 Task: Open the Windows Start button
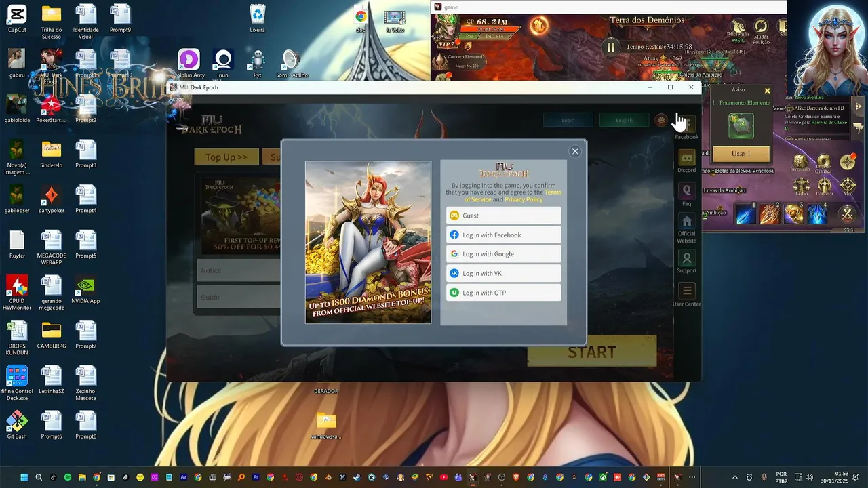(24, 477)
